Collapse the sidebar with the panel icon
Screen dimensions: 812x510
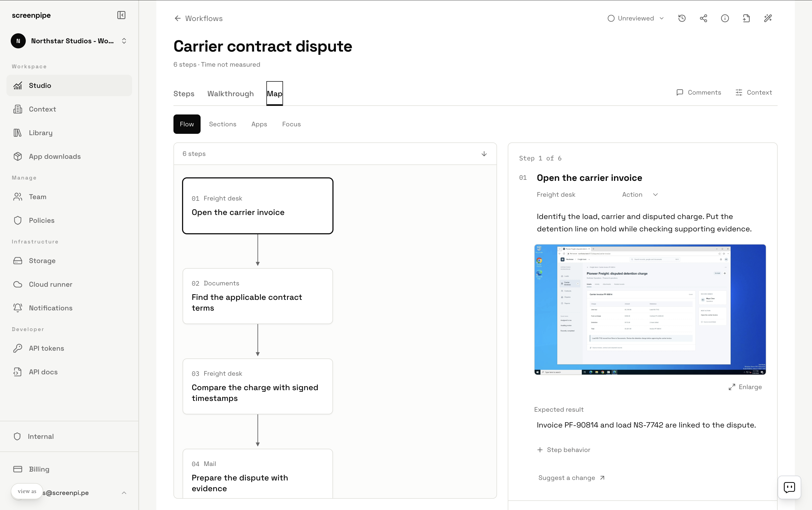[121, 15]
